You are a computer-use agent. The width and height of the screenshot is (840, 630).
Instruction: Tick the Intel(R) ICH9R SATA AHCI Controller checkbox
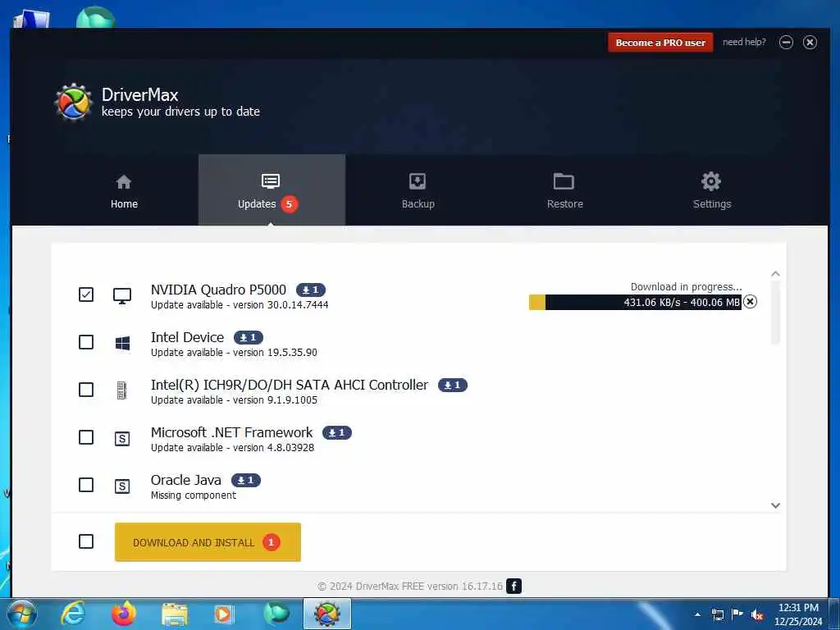pos(86,390)
